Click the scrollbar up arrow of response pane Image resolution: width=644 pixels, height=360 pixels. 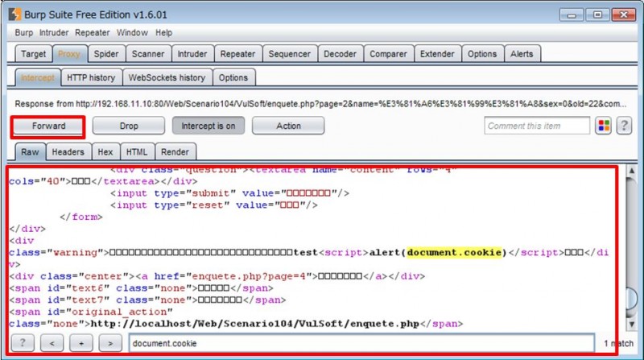coord(632,171)
